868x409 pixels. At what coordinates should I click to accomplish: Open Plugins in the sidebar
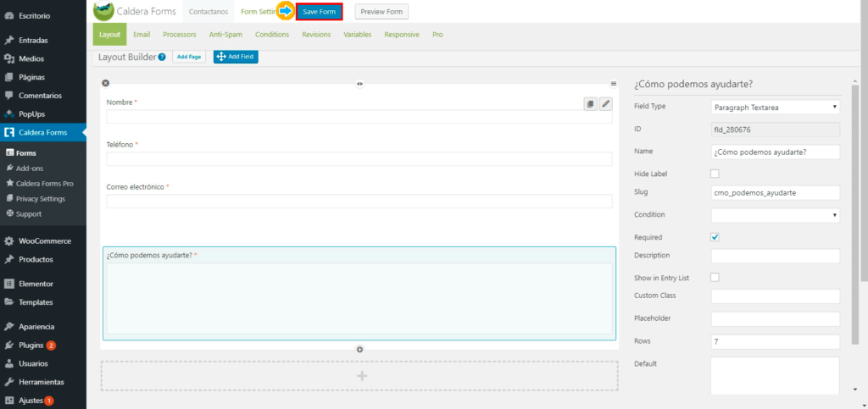pyautogui.click(x=30, y=345)
